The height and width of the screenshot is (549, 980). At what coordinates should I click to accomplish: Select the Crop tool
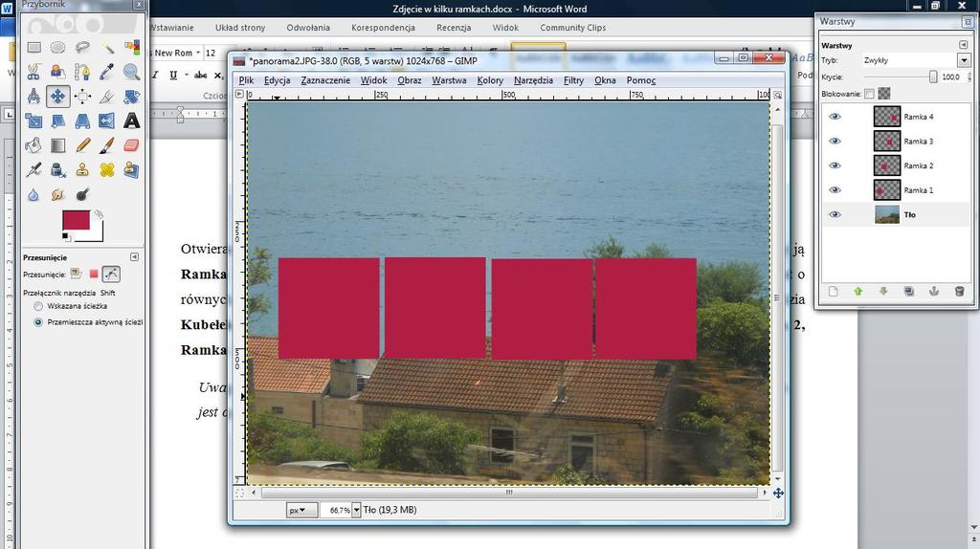107,97
